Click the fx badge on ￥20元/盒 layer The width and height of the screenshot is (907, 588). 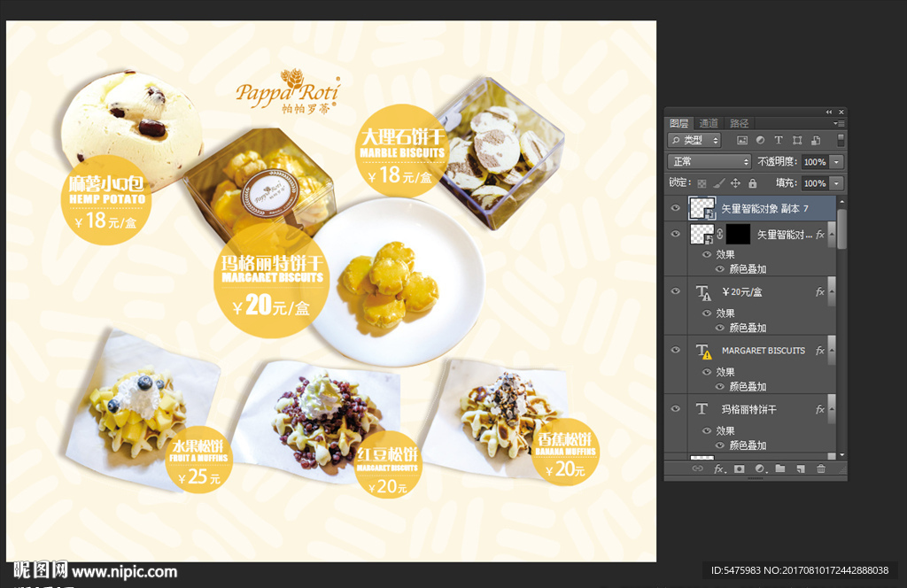tap(819, 292)
